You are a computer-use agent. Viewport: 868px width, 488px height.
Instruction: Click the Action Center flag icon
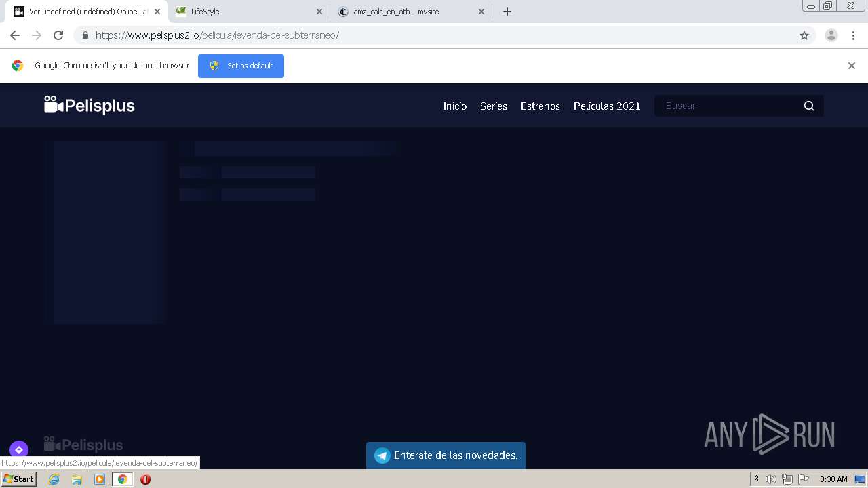tap(804, 479)
